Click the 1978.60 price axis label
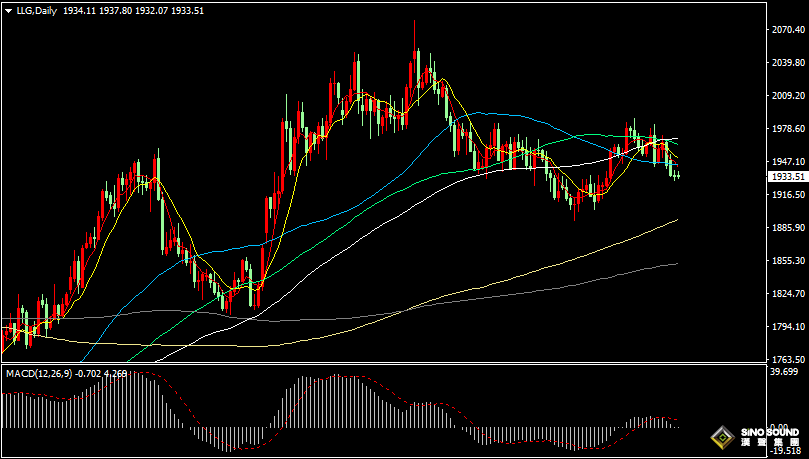 [x=787, y=129]
